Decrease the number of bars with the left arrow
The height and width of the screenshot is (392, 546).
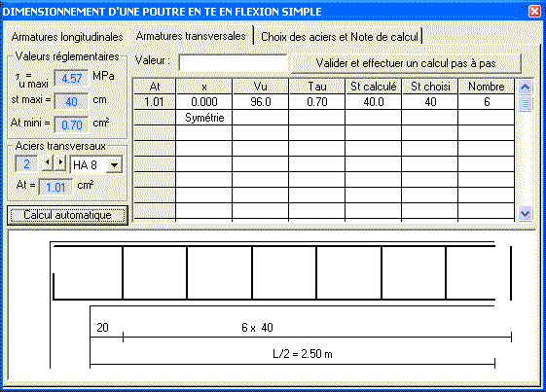pos(47,162)
